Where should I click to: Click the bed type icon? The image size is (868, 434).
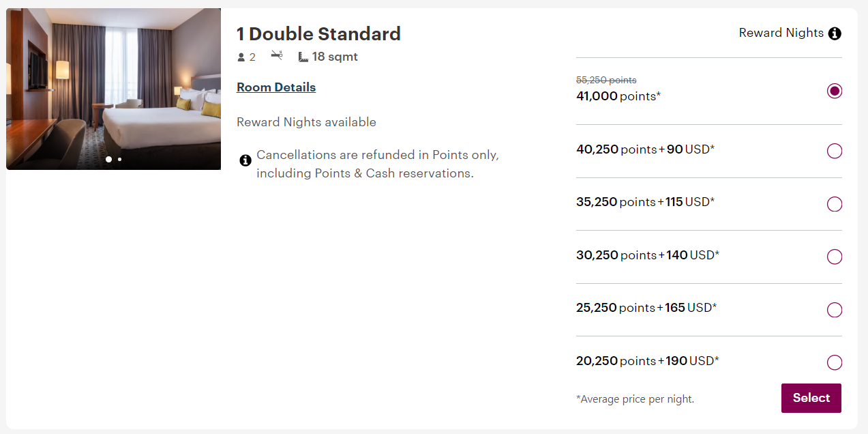[x=276, y=57]
